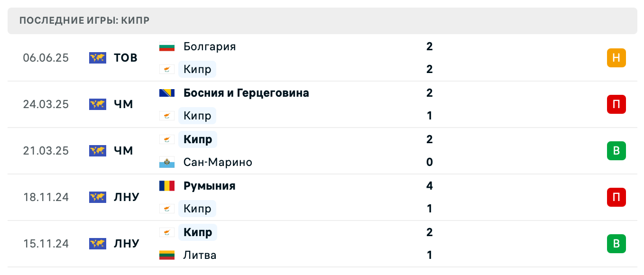Open the Румыния team page
Viewport: 644px width, 275px height.
209,186
